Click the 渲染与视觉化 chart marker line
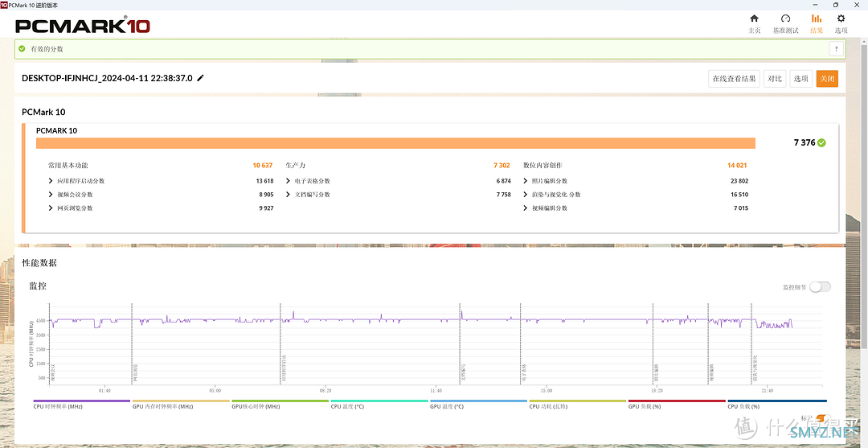 751,343
